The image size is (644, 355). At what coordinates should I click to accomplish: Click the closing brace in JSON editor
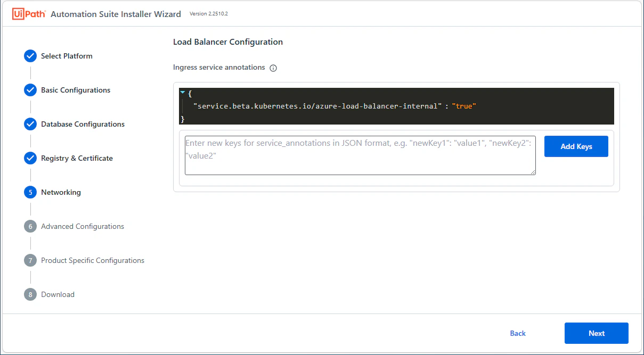point(183,118)
